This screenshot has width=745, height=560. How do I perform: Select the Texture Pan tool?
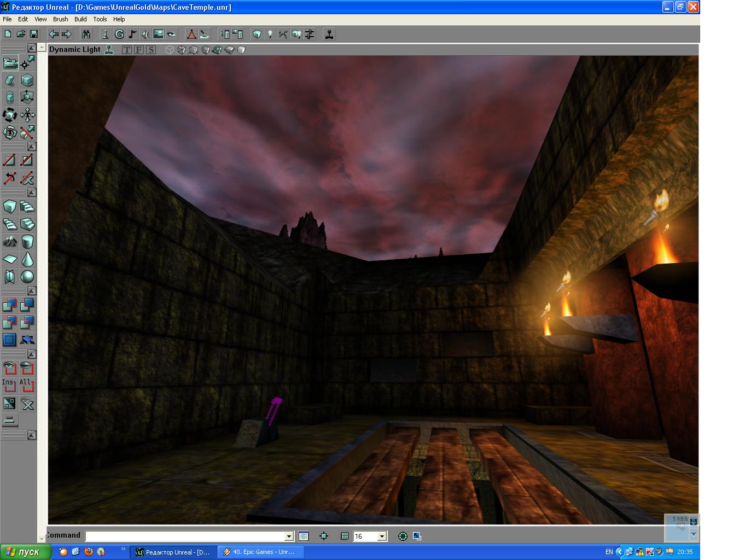tap(27, 115)
